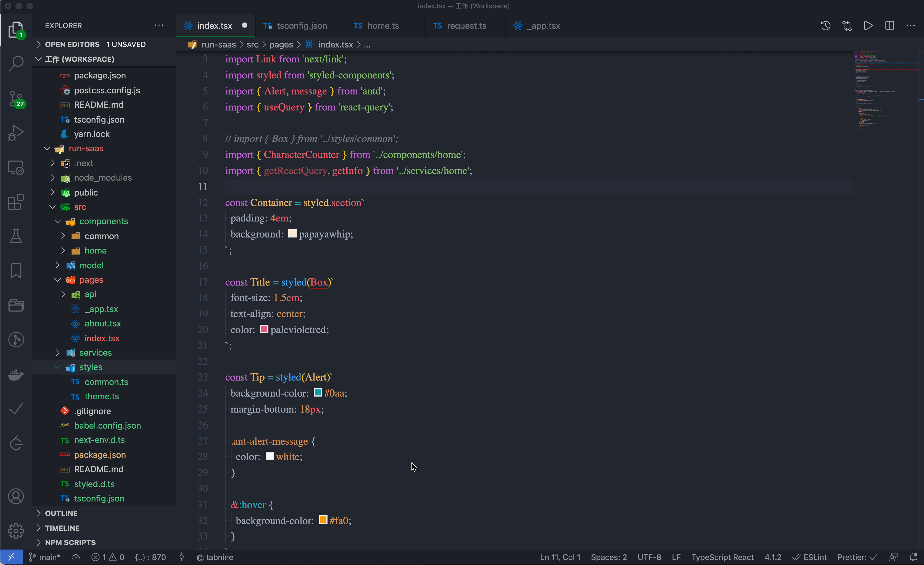Click the Split Editor Right icon
924x565 pixels.
(x=889, y=25)
